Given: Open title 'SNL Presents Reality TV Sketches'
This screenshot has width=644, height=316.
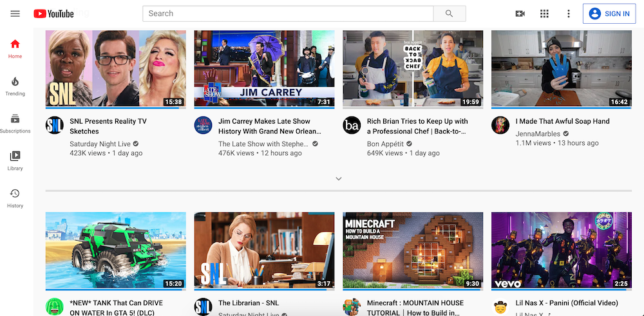Looking at the screenshot, I should [x=108, y=126].
